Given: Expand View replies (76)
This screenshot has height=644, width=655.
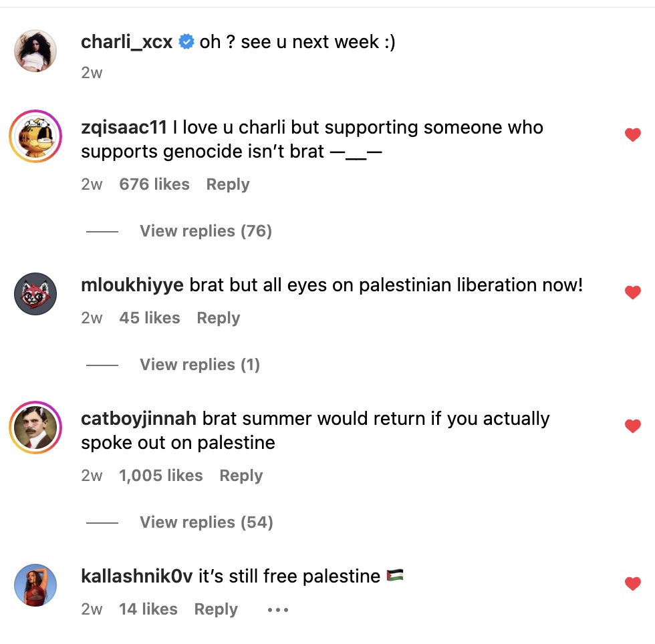Looking at the screenshot, I should (205, 231).
